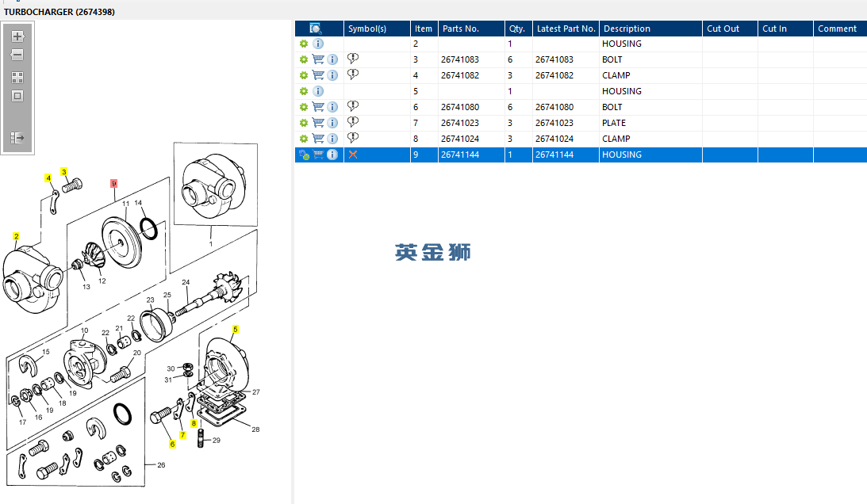Screen dimensions: 867x504
Task: Open info for item 3 BOLT
Action: [332, 59]
